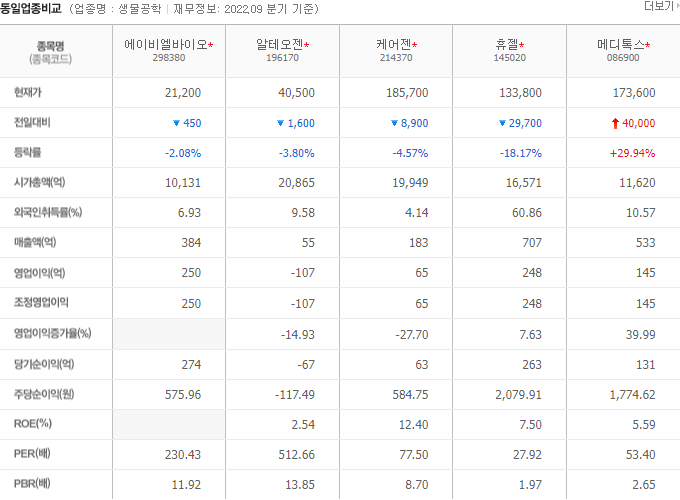This screenshot has width=680, height=500.
Task: Click the PBR(배) row label
Action: pos(32,483)
